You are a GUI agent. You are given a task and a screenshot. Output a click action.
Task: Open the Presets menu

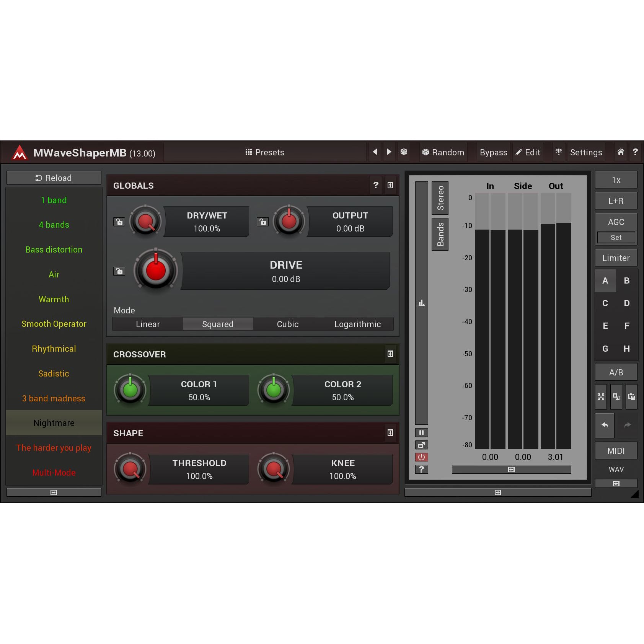click(x=265, y=152)
